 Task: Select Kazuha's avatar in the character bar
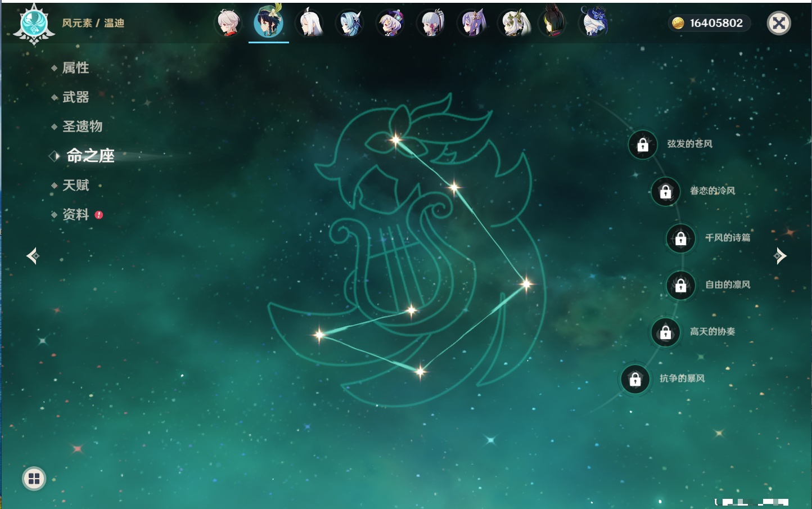[228, 23]
